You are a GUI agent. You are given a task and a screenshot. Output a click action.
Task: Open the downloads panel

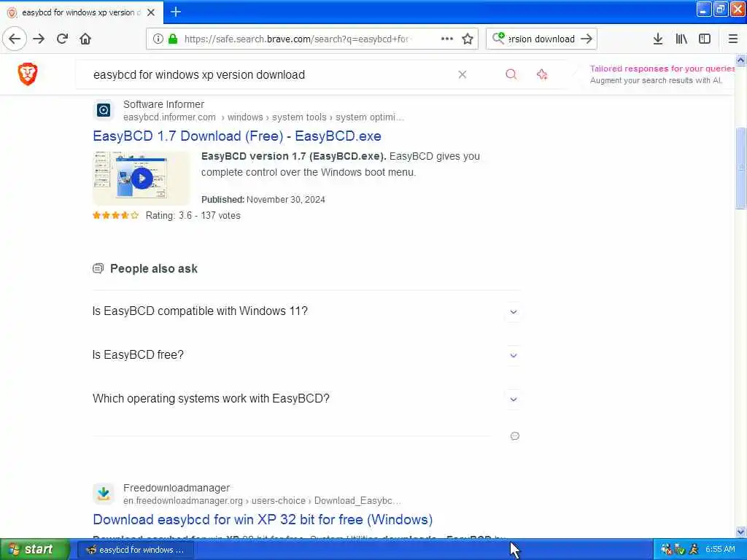658,39
